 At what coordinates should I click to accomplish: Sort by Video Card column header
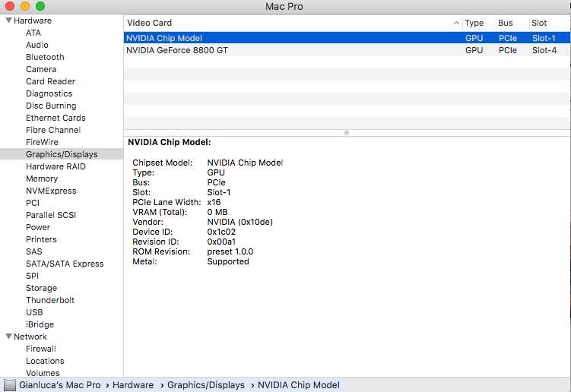[293, 23]
